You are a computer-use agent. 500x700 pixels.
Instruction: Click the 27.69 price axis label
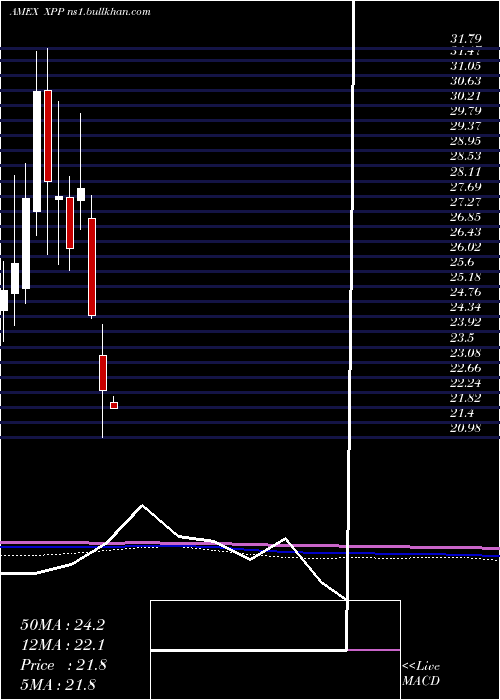(x=465, y=187)
